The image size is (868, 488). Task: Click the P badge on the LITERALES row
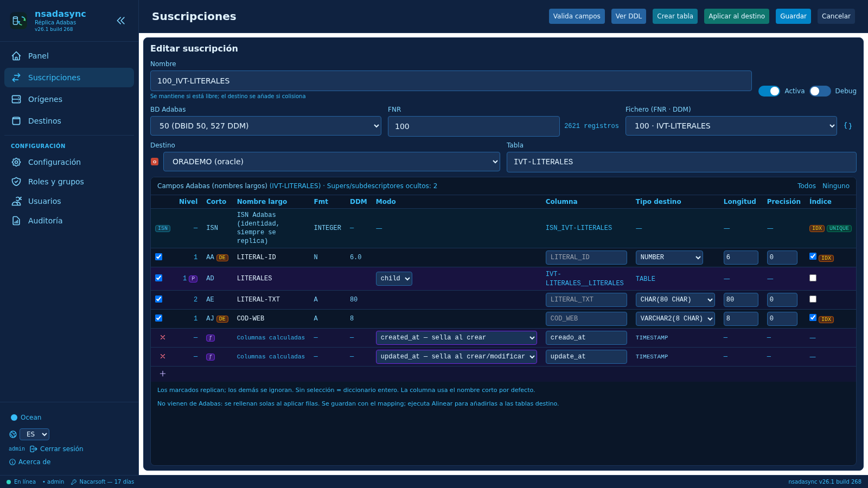tap(193, 279)
